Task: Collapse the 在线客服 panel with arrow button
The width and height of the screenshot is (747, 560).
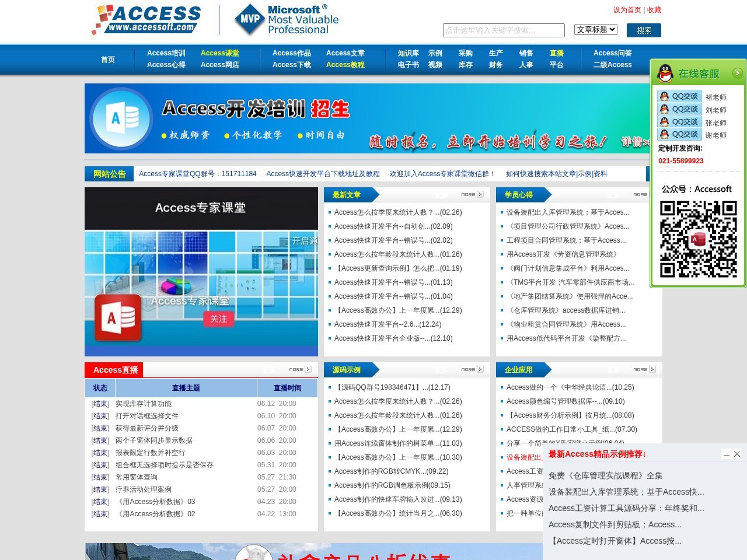Action: 737,73
